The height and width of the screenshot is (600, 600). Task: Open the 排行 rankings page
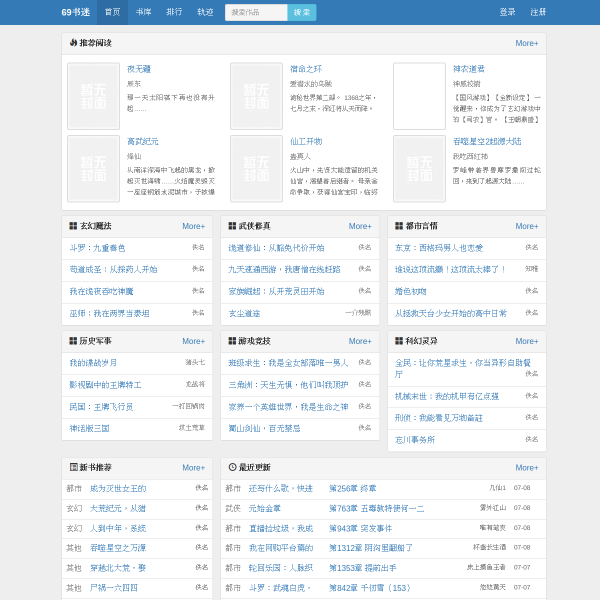[174, 12]
